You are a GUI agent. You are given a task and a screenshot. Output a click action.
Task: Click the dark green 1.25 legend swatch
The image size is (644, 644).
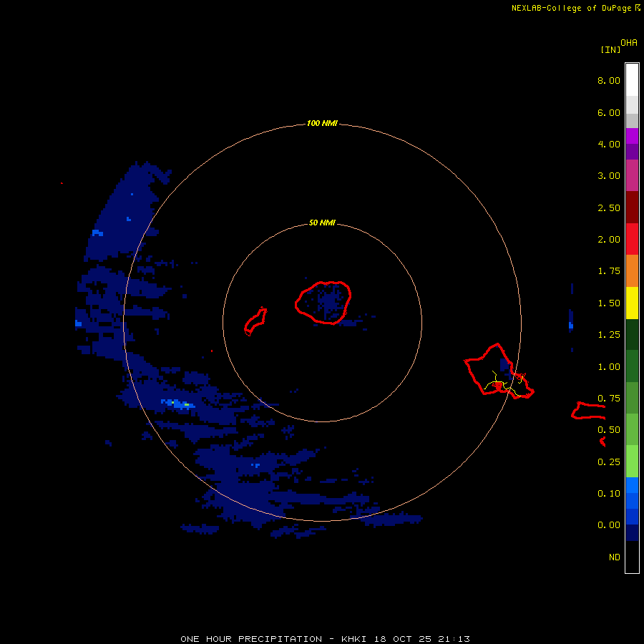coord(632,335)
